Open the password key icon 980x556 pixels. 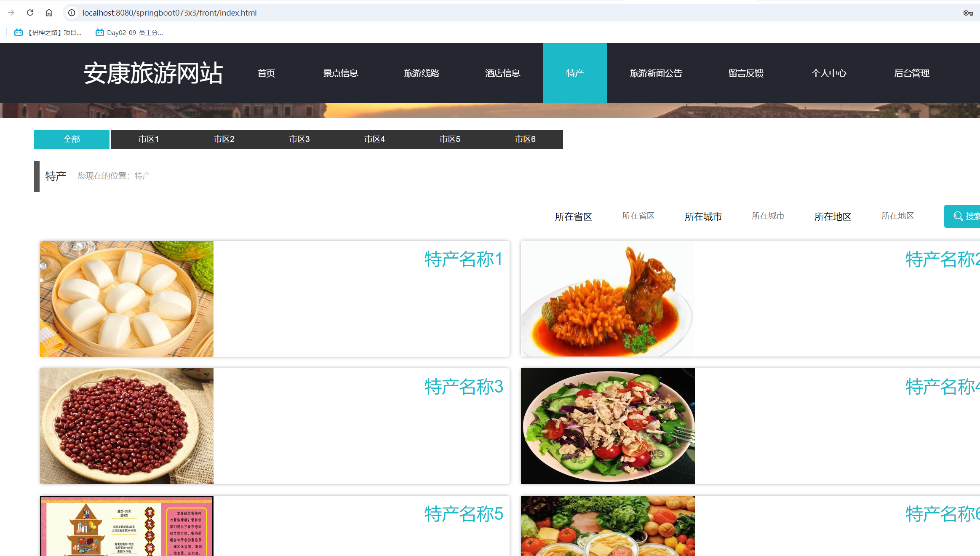(968, 13)
